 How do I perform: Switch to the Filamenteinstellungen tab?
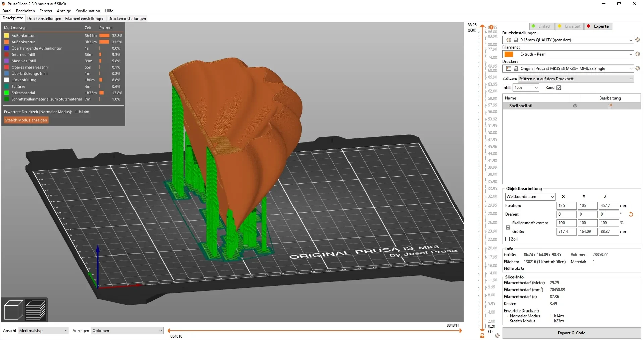click(x=85, y=19)
